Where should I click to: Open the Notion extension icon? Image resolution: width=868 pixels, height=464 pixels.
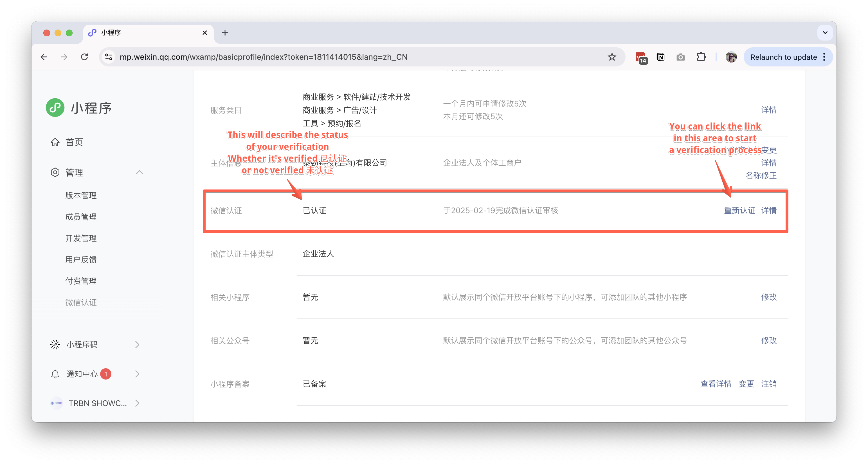click(x=660, y=57)
